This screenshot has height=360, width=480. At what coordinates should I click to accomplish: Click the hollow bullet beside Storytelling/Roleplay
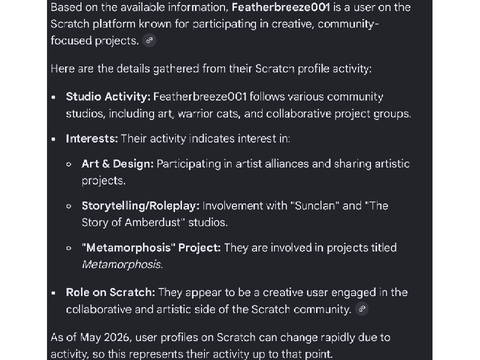point(69,206)
